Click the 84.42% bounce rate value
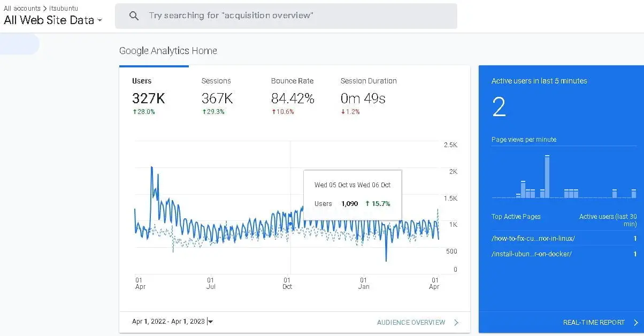This screenshot has width=644, height=336. coord(293,98)
